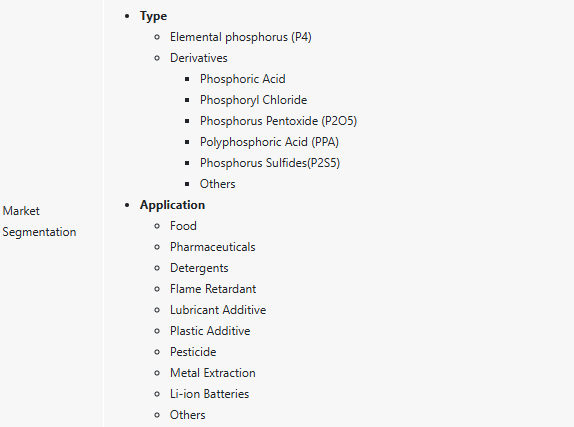
Task: Select Phosphorus Sulfides(P2S5) entry
Action: click(x=270, y=163)
